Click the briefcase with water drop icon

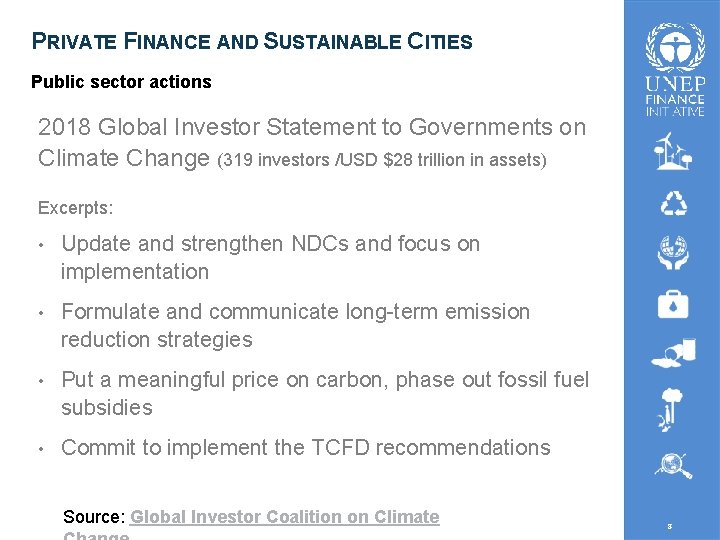pyautogui.click(x=673, y=304)
